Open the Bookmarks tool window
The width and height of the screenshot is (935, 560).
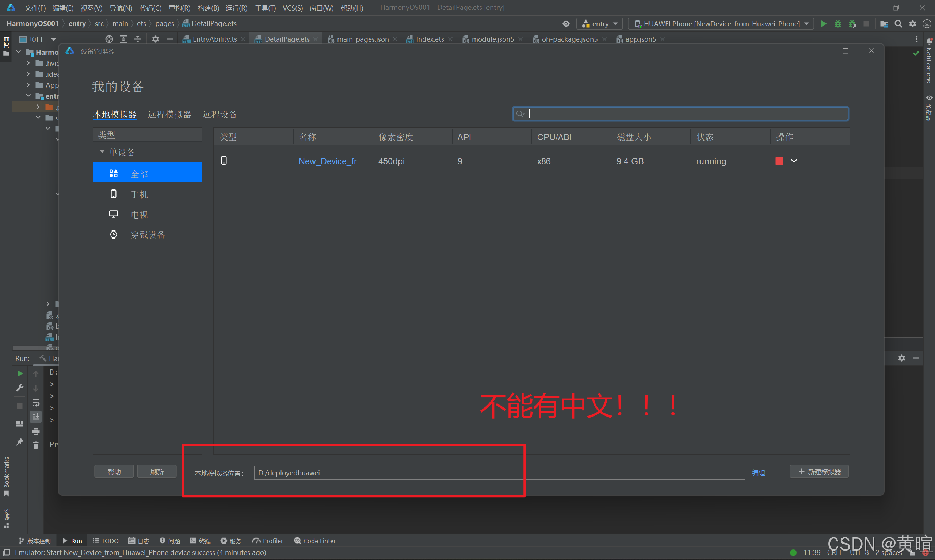7,477
